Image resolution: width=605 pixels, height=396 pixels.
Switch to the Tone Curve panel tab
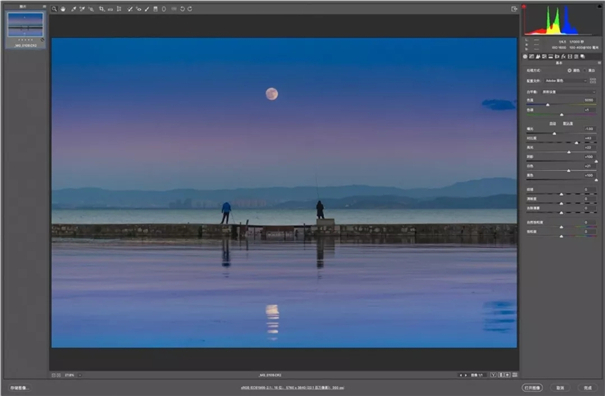[531, 56]
